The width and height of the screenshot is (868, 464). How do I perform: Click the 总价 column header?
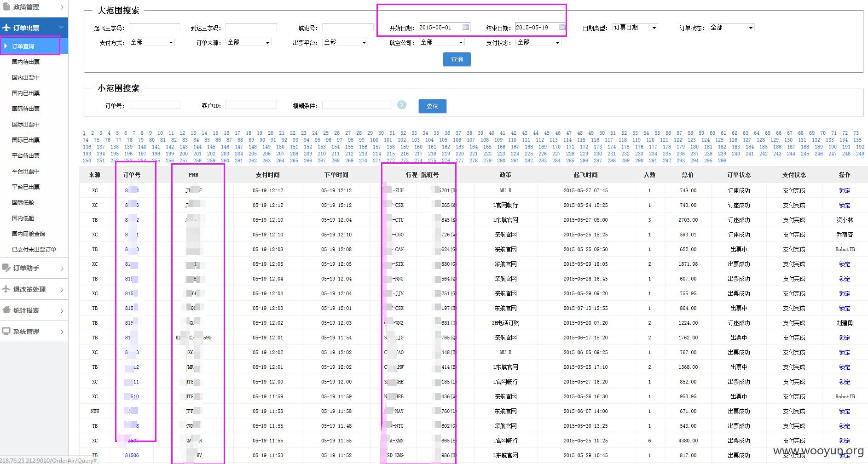point(688,175)
